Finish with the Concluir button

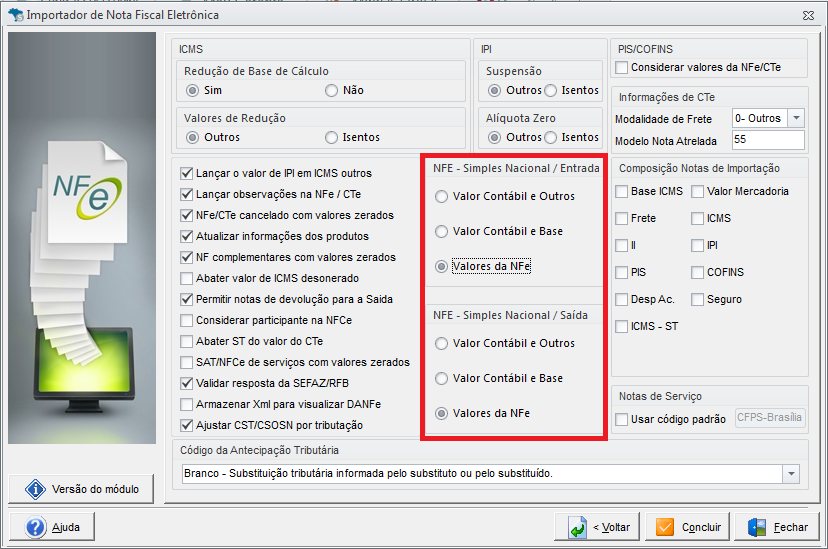point(688,527)
